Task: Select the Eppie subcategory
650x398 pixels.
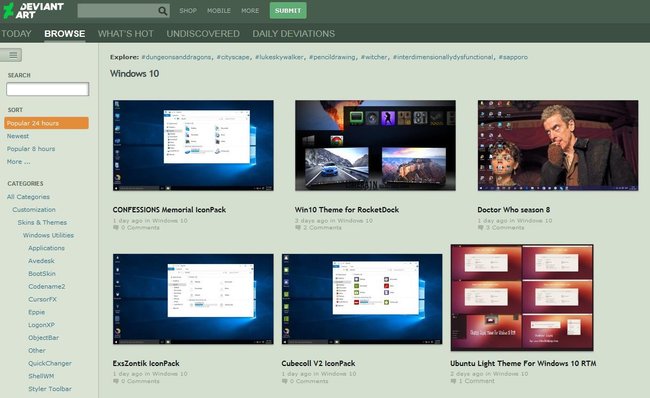Action: tap(36, 312)
